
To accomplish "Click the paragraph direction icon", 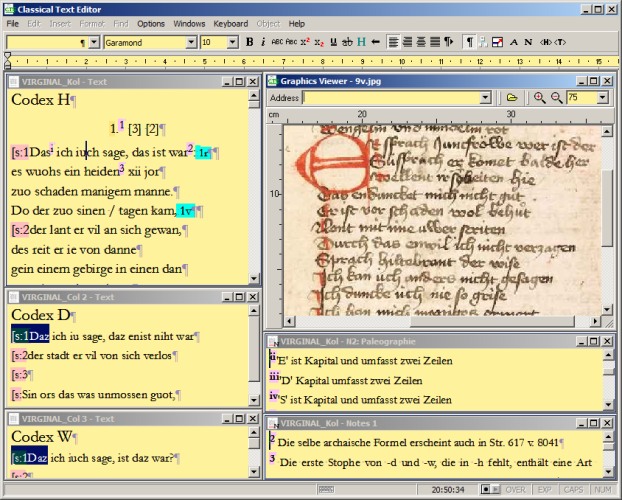I will [449, 42].
